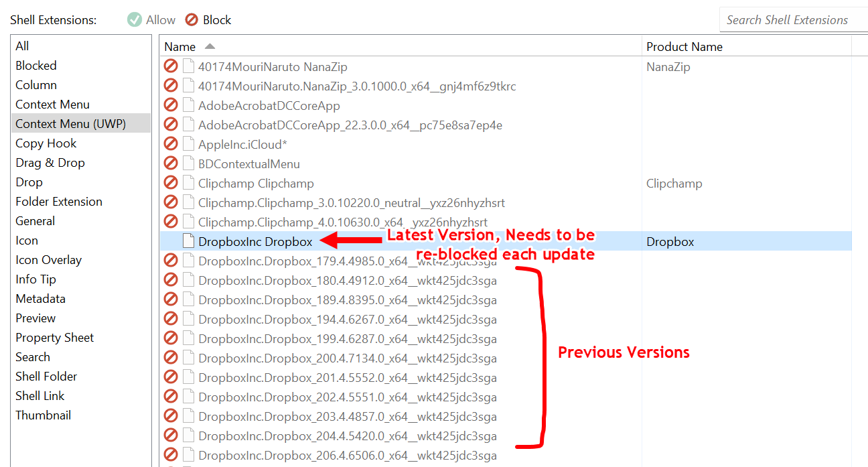The width and height of the screenshot is (868, 467).
Task: Choose the Property Sheet category
Action: (x=54, y=338)
